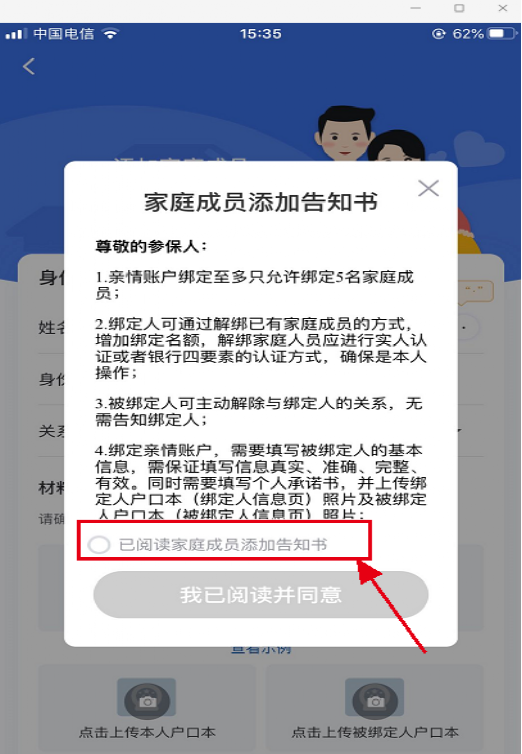Minimize the emulator window
This screenshot has height=754, width=522.
416,8
